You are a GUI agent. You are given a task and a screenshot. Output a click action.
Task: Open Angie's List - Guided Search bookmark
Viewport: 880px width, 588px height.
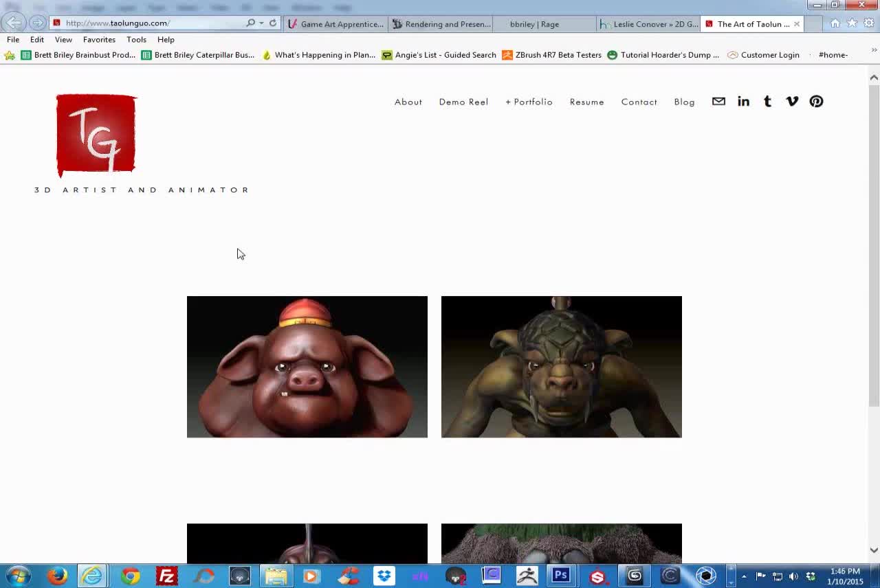coord(439,55)
